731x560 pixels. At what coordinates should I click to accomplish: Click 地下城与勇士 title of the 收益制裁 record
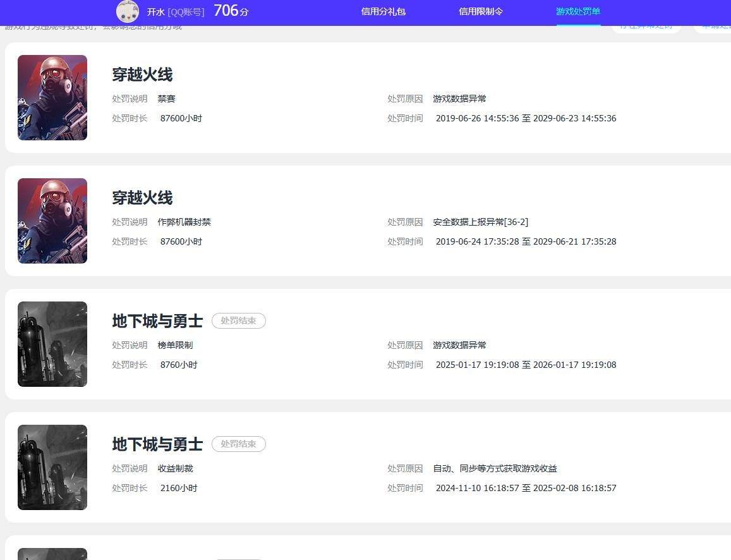(157, 444)
